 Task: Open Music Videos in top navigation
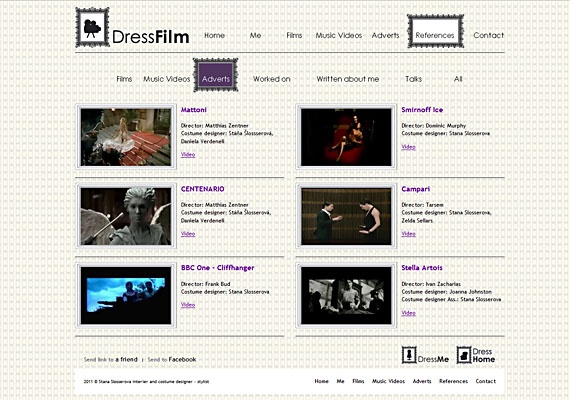(x=338, y=35)
